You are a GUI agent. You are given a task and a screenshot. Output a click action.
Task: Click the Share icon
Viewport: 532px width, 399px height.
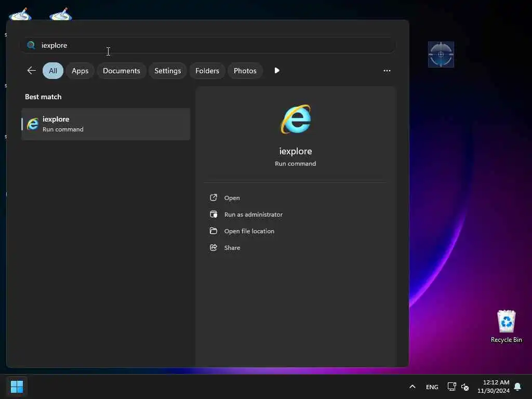pyautogui.click(x=214, y=247)
